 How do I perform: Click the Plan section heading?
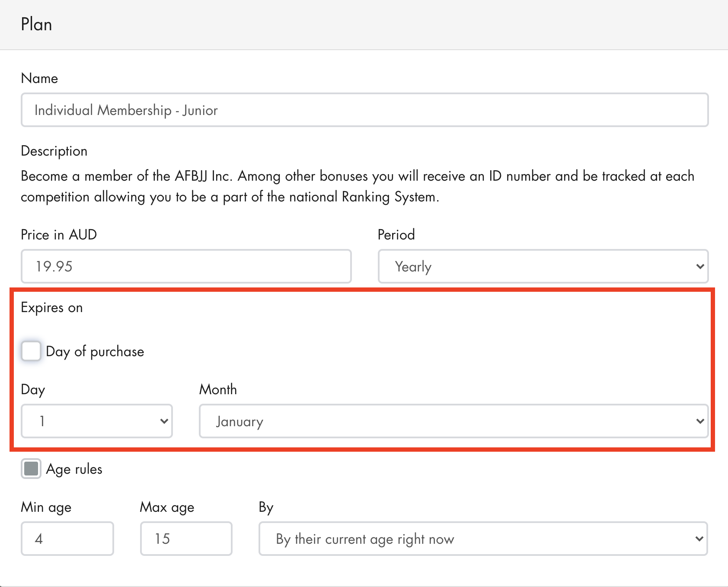(x=36, y=25)
